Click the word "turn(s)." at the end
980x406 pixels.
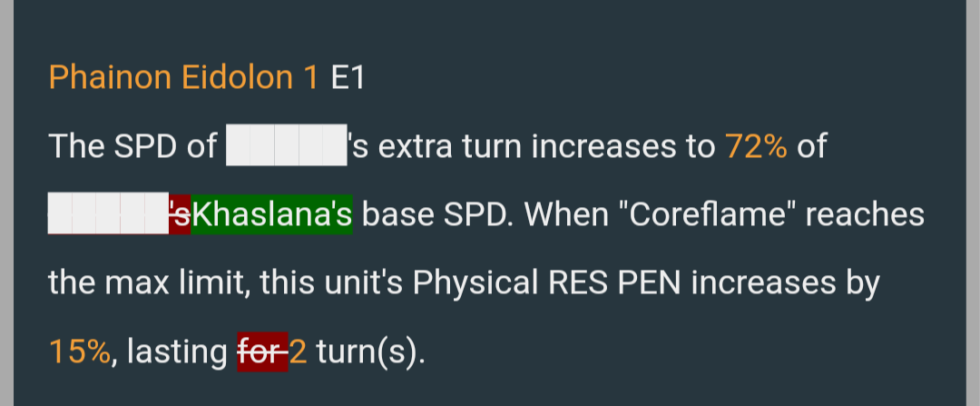tap(370, 352)
